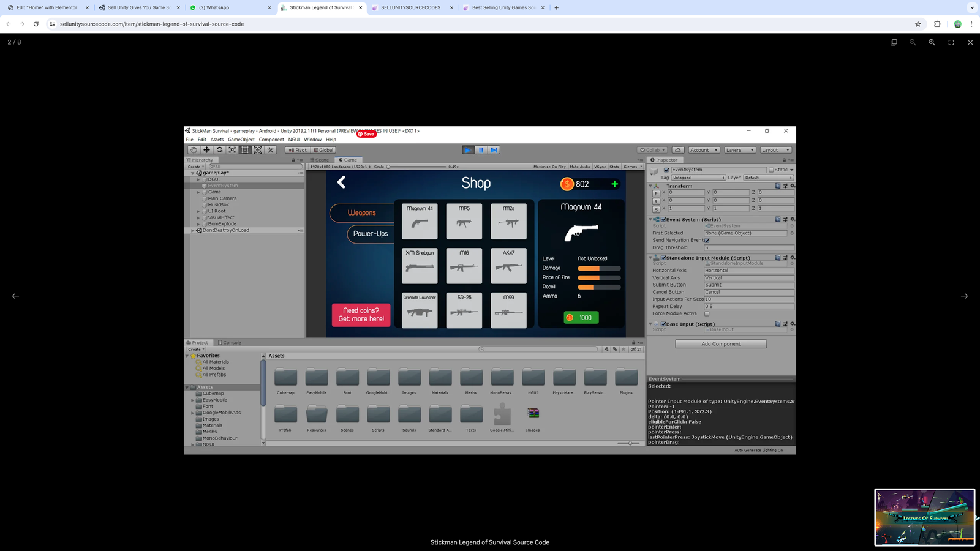This screenshot has width=980, height=551.
Task: Open the Transform component gear settings icon
Action: [792, 186]
